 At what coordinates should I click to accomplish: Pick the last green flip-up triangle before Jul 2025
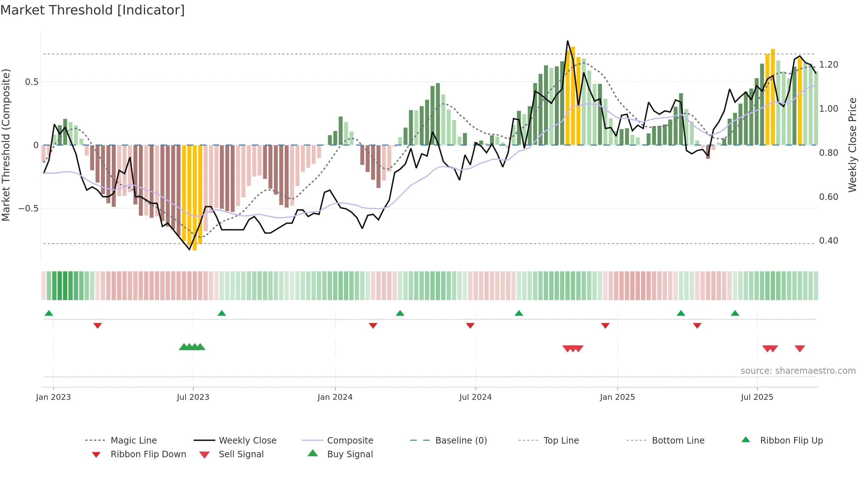click(735, 313)
